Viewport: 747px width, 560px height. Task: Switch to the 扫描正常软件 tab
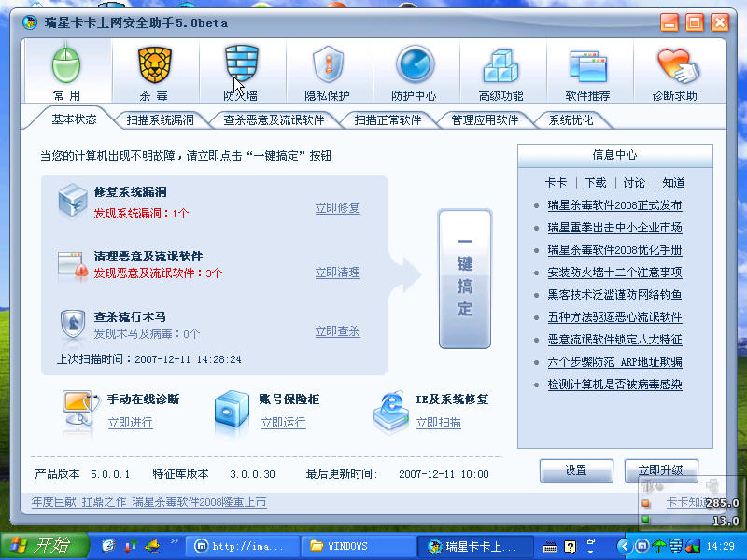tap(388, 120)
